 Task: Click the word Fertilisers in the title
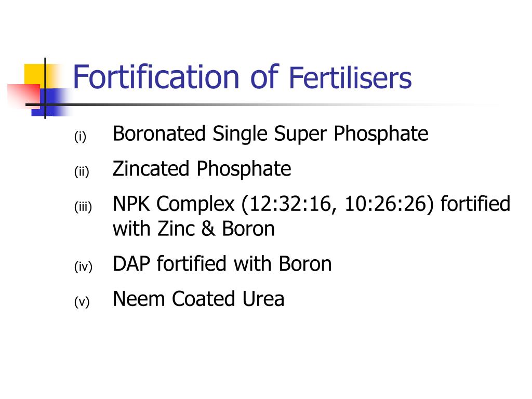[350, 78]
